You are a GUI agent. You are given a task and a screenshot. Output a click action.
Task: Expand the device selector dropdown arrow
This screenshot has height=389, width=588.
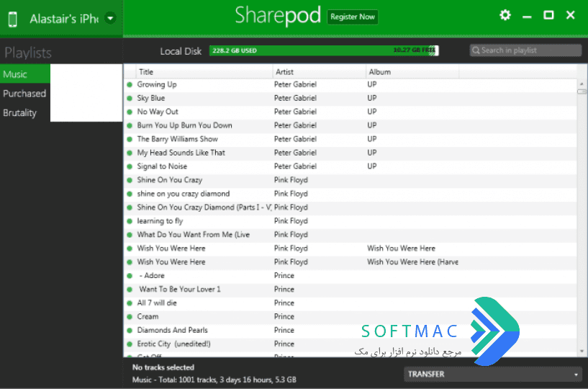[x=110, y=17]
